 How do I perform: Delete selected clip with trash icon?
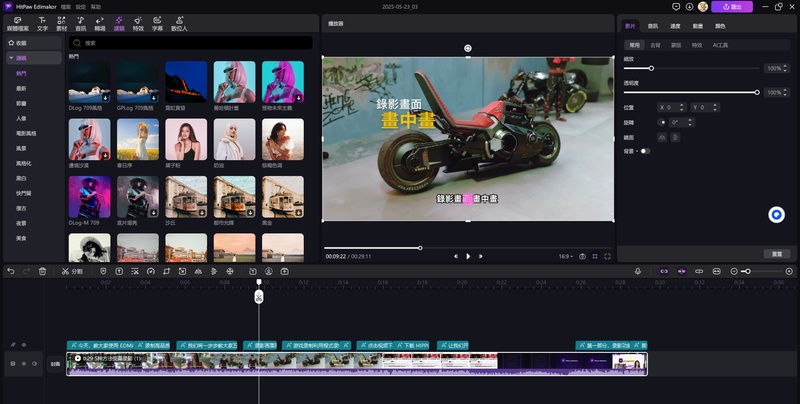tap(42, 271)
